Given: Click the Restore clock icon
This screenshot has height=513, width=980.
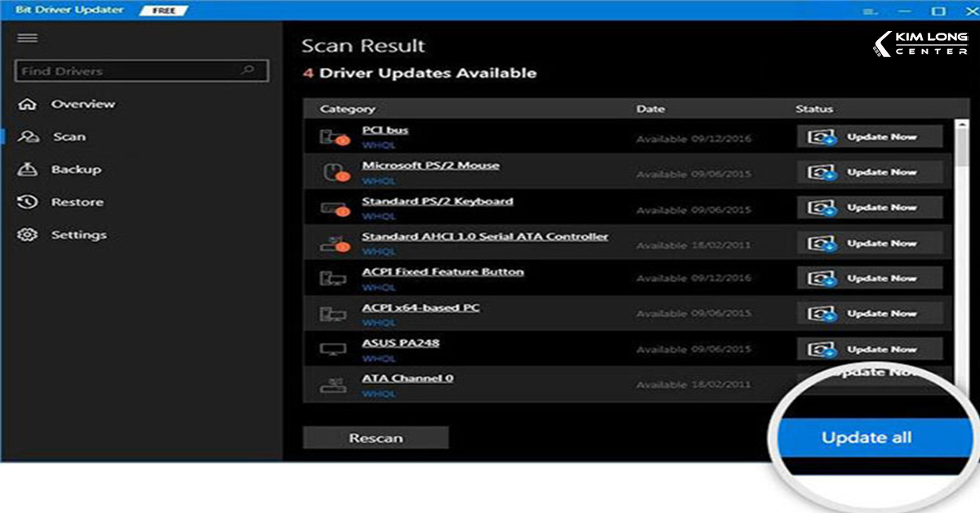Looking at the screenshot, I should pos(29,202).
